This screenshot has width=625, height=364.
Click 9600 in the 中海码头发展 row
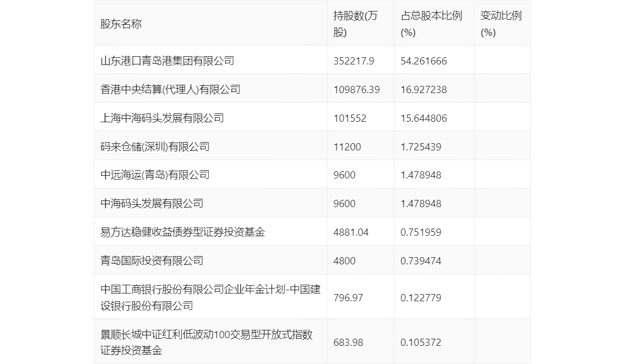click(344, 204)
